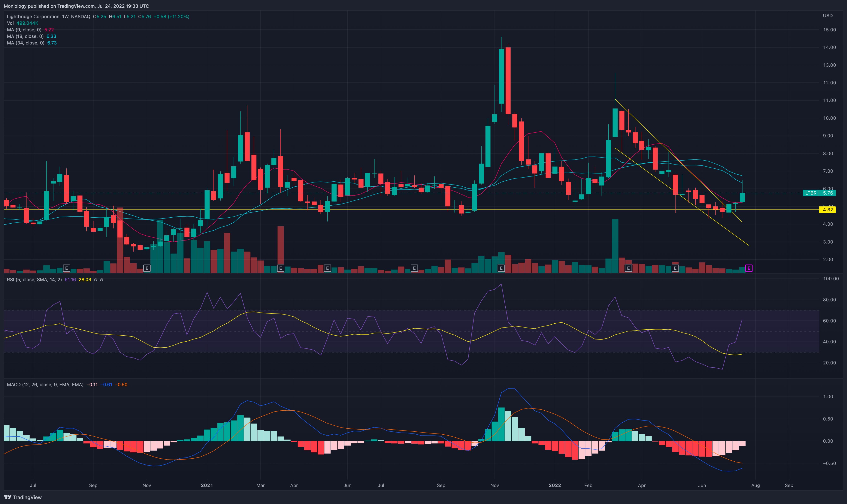The height and width of the screenshot is (504, 847).
Task: Expand the MACD (12, 26, close, 9) legend
Action: [45, 384]
